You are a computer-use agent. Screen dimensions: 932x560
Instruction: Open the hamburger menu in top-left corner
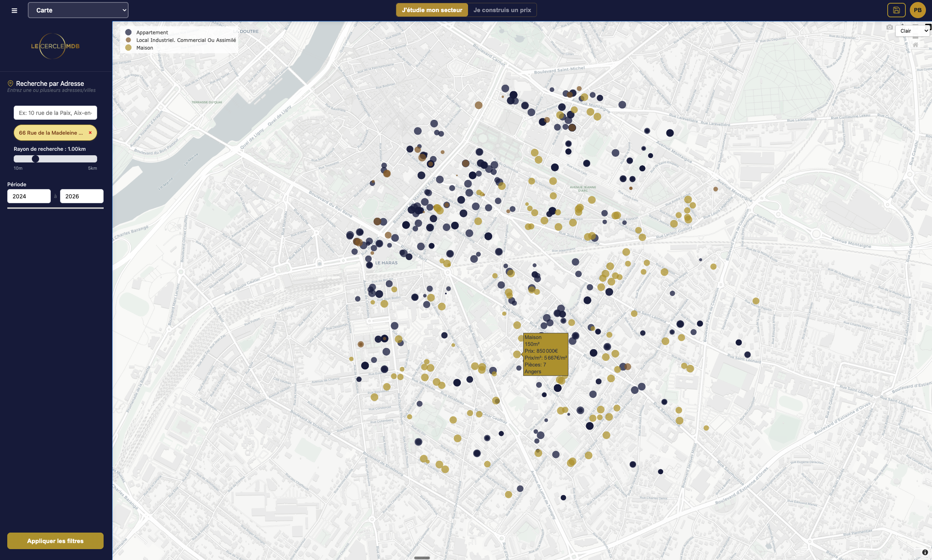14,10
